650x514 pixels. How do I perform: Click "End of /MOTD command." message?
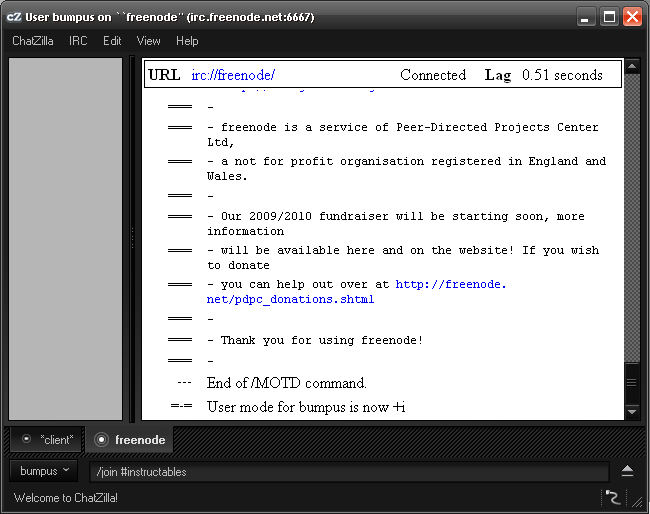pos(286,383)
